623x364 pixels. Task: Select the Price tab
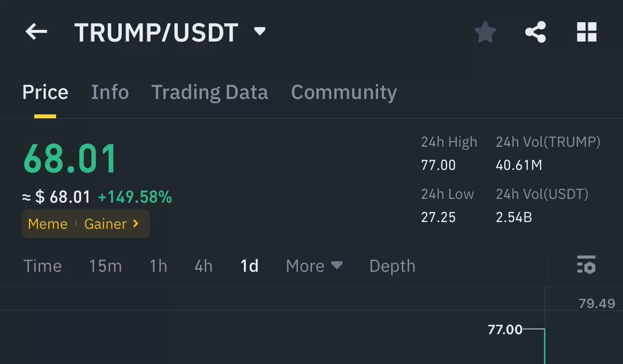pos(45,92)
